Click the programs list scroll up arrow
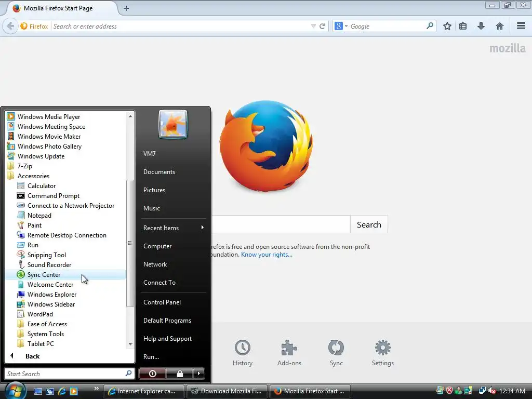This screenshot has height=399, width=532. 130,116
